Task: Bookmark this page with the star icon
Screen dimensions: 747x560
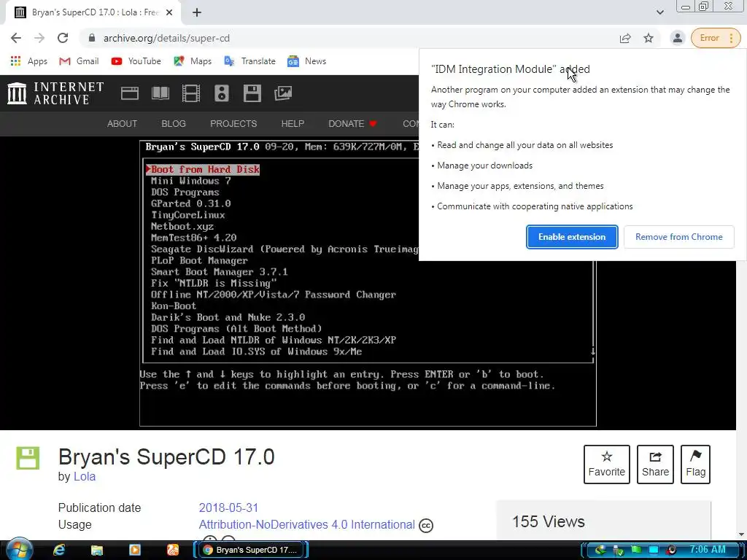Action: (x=649, y=38)
